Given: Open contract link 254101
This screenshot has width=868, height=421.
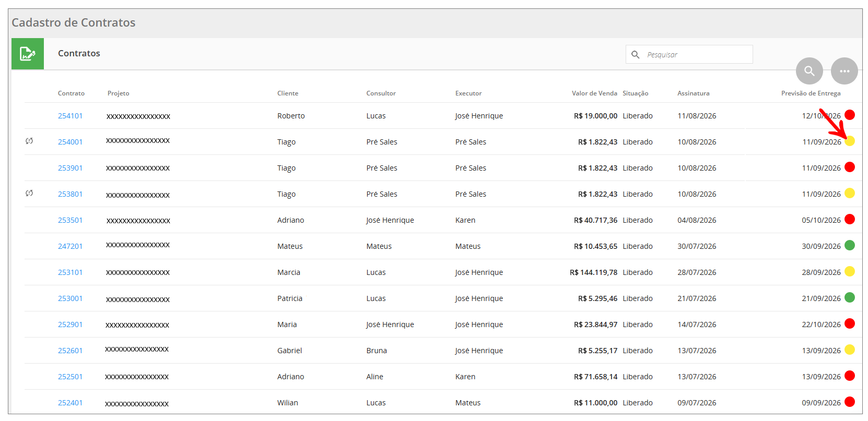Looking at the screenshot, I should click(70, 116).
